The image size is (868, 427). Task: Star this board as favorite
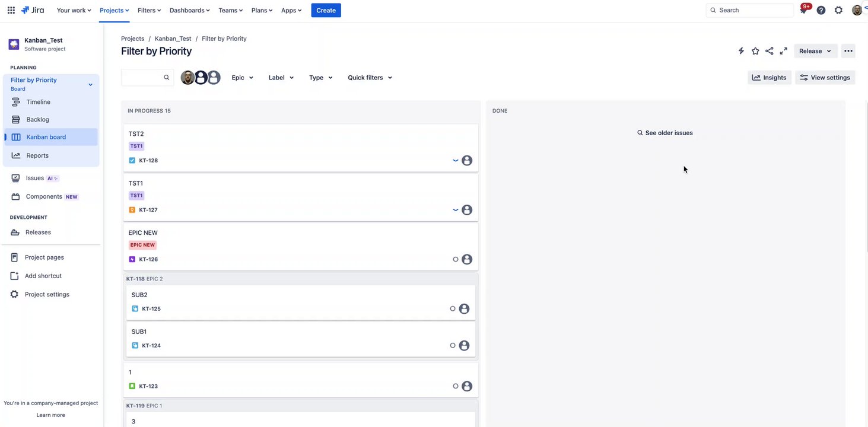click(x=755, y=51)
